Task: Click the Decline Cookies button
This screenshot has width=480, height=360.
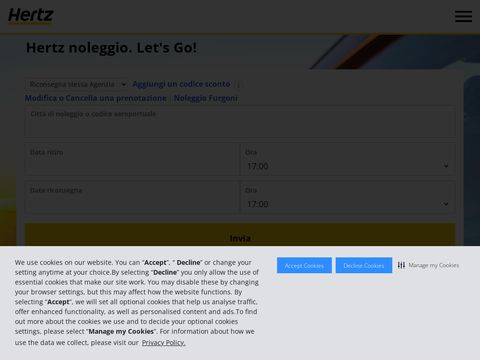Action: pos(364,265)
